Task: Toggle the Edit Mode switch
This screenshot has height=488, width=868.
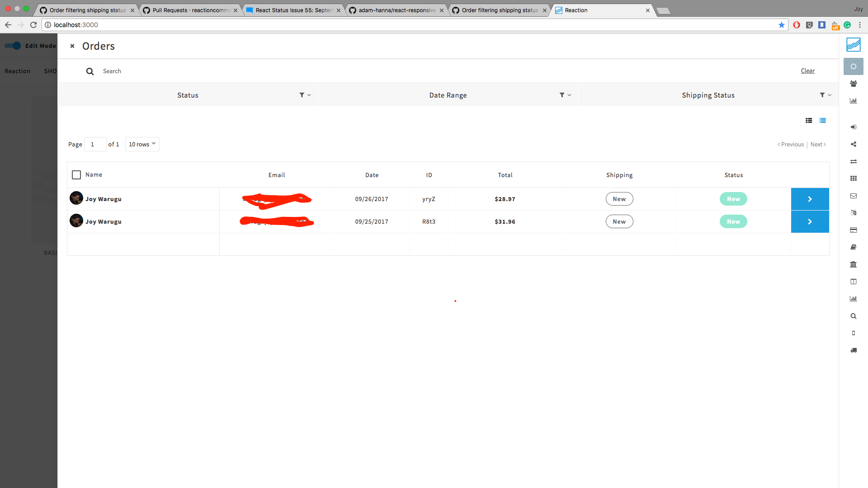Action: click(x=13, y=46)
